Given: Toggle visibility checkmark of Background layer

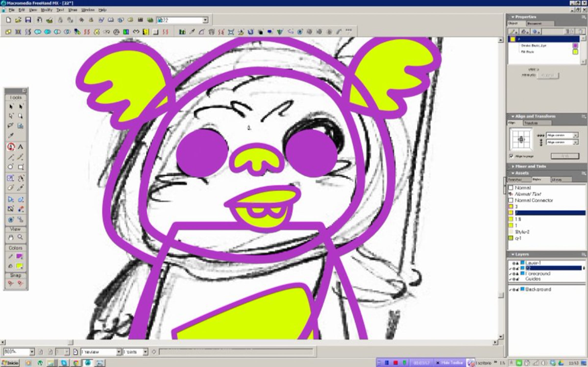Looking at the screenshot, I should click(510, 290).
